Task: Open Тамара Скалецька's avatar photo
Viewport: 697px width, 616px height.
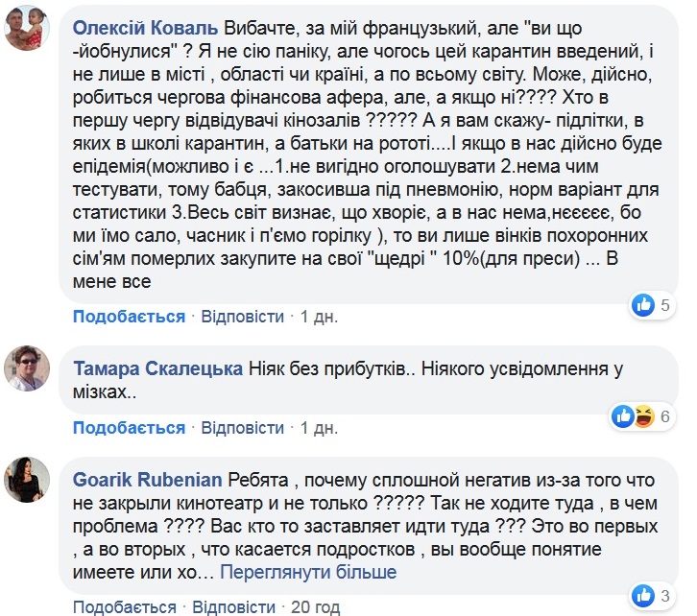Action: pos(27,368)
